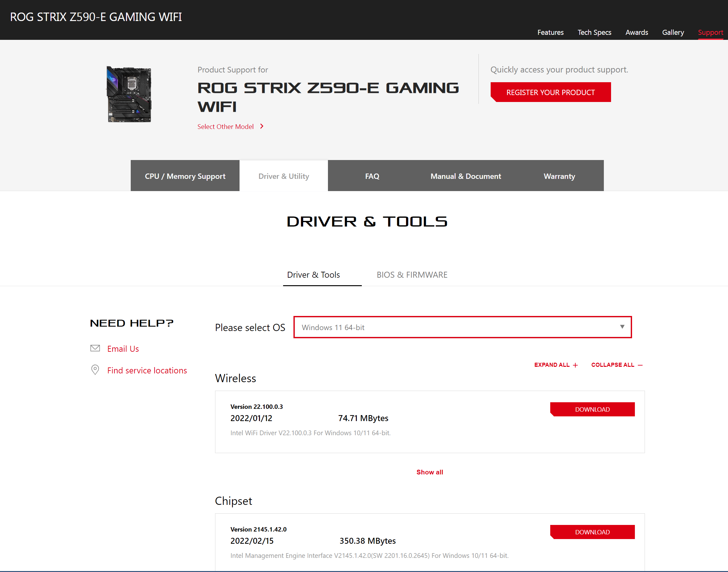Click the Intel Management Engine Interface description
The height and width of the screenshot is (572, 728).
pos(369,555)
